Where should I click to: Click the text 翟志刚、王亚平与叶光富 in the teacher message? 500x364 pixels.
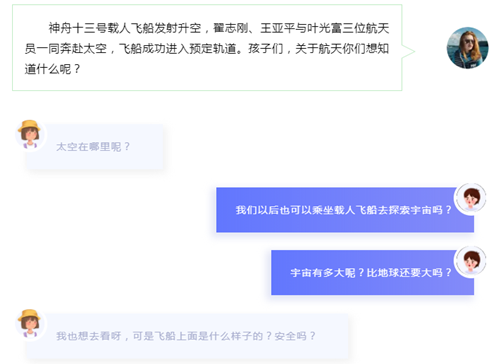pos(278,28)
